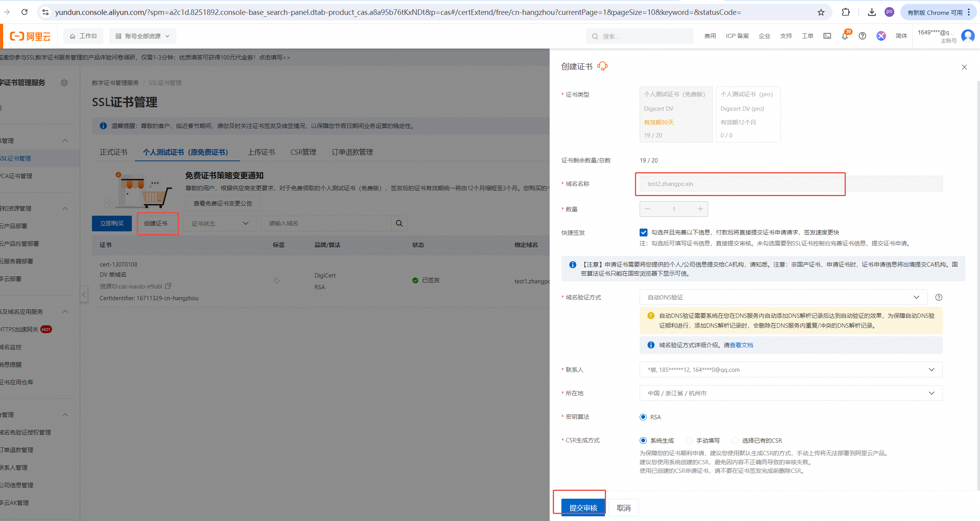The height and width of the screenshot is (521, 980).
Task: Click 简体 language switcher
Action: pos(901,36)
